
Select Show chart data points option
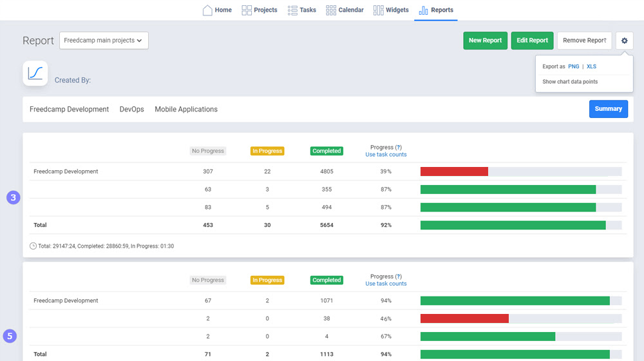[x=570, y=81]
